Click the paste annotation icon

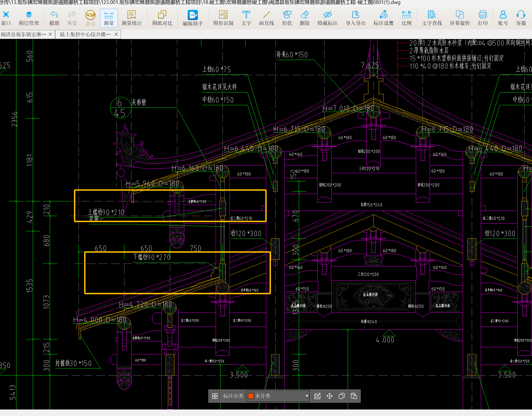click(354, 396)
